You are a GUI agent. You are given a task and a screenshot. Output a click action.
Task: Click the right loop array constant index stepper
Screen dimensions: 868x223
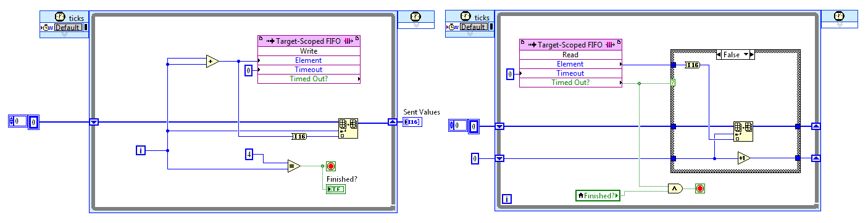[x=453, y=126]
